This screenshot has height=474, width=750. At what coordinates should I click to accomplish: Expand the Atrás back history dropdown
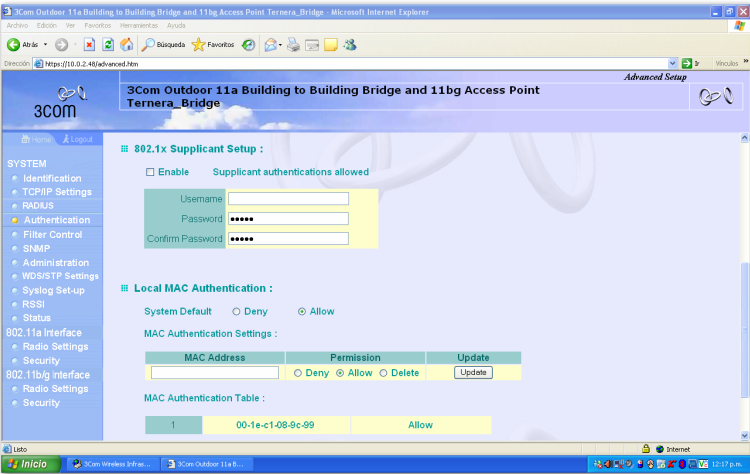pyautogui.click(x=46, y=44)
